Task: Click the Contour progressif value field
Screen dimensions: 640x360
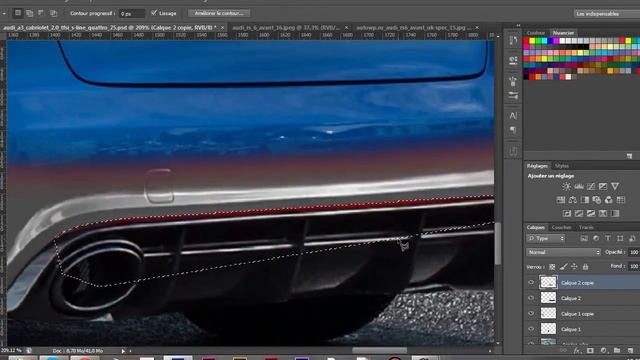Action: coord(132,13)
